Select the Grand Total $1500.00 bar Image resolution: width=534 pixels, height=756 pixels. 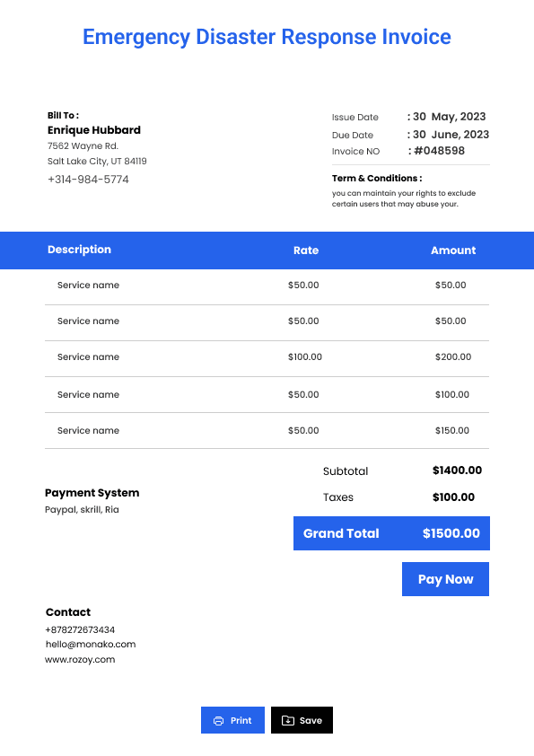click(391, 533)
